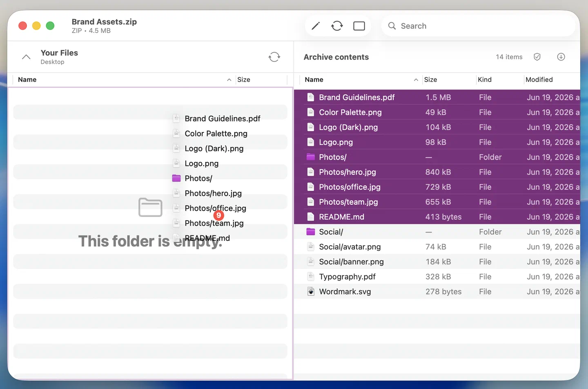588x389 pixels.
Task: Minimize window with the yellow button
Action: coord(36,26)
